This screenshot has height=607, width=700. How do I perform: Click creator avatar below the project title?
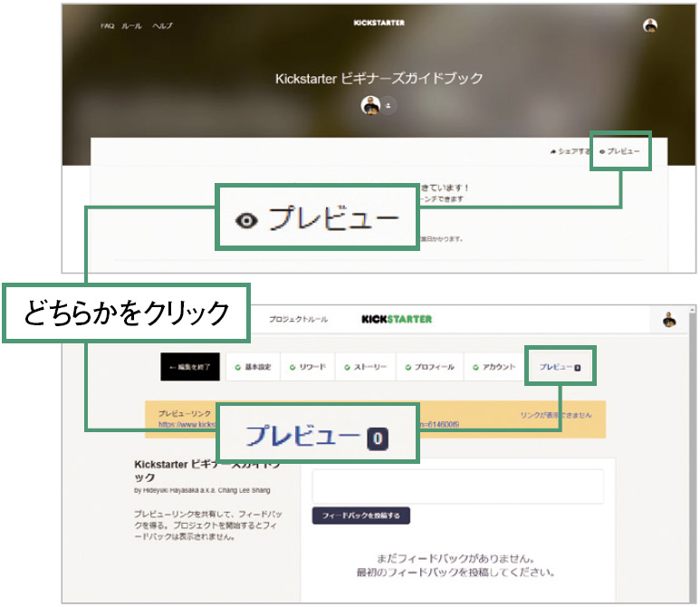(370, 105)
